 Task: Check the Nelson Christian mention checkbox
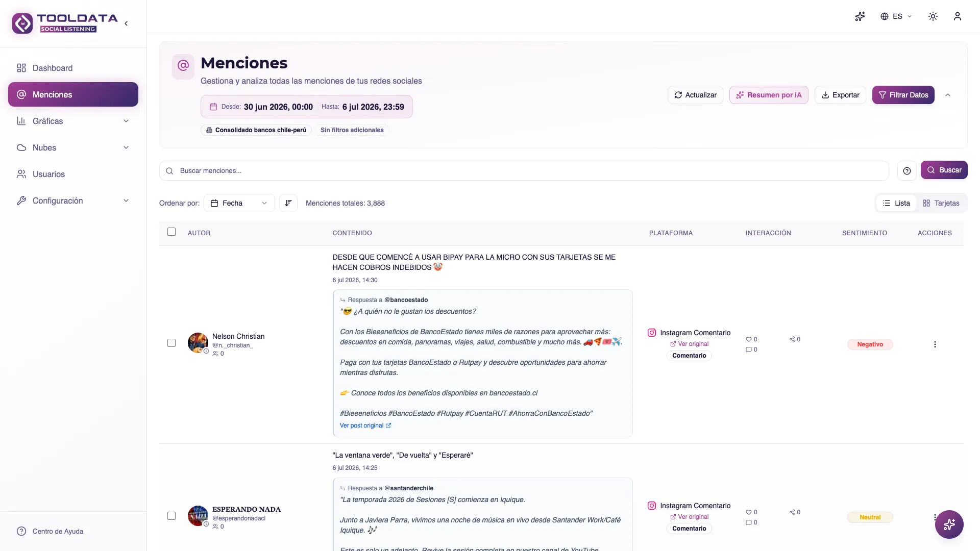click(x=171, y=343)
